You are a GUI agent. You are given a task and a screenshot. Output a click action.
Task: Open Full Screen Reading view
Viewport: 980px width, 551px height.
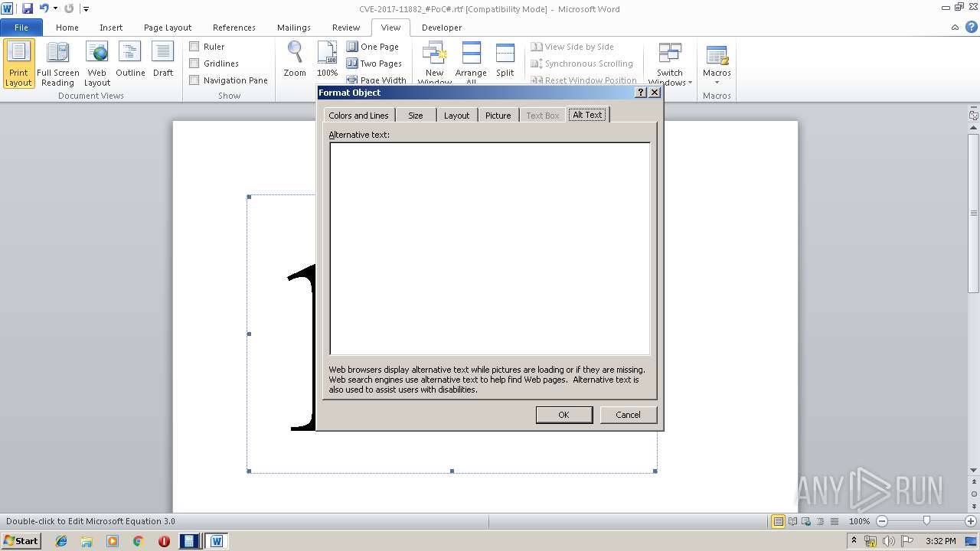tap(58, 64)
